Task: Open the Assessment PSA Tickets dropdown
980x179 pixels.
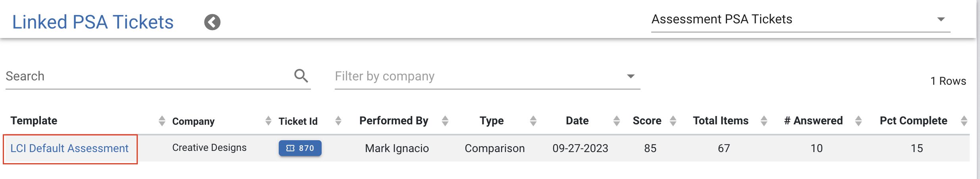Action: (x=801, y=20)
